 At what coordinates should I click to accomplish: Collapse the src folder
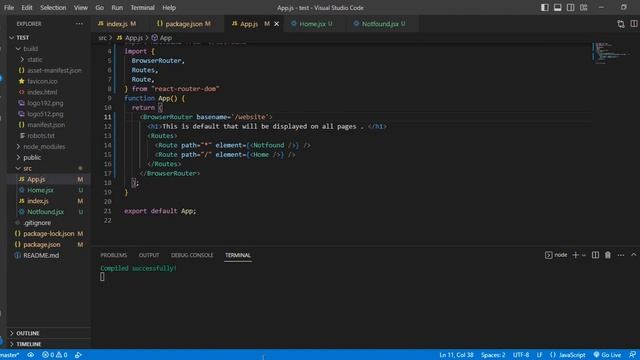pyautogui.click(x=49, y=168)
